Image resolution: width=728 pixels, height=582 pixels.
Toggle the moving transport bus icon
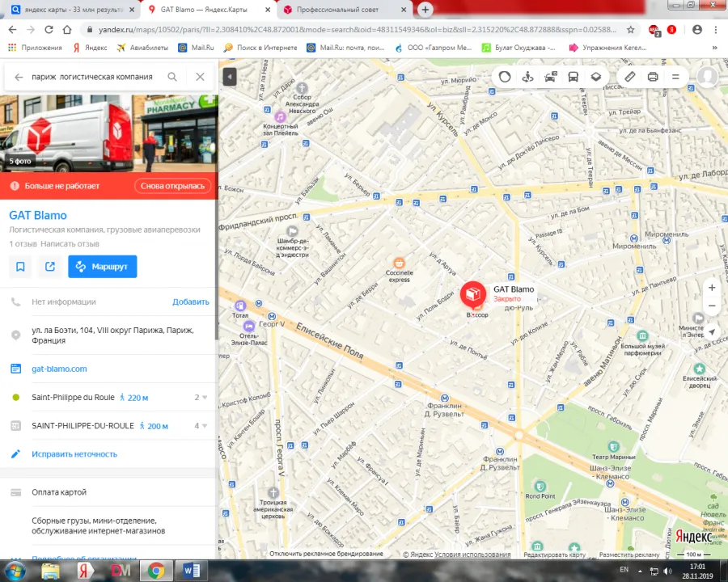point(573,77)
